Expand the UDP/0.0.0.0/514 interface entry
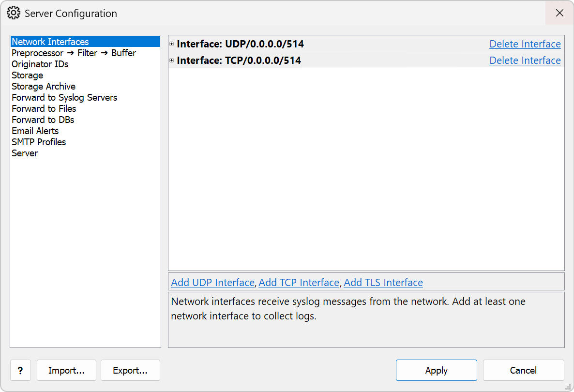The width and height of the screenshot is (574, 392). pos(171,44)
